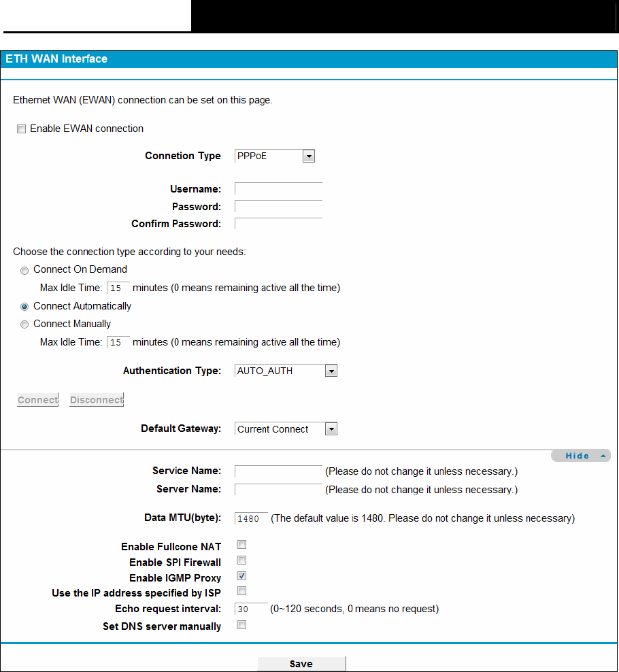
Task: Toggle Enable Fullcone NAT checkbox
Action: (x=241, y=545)
